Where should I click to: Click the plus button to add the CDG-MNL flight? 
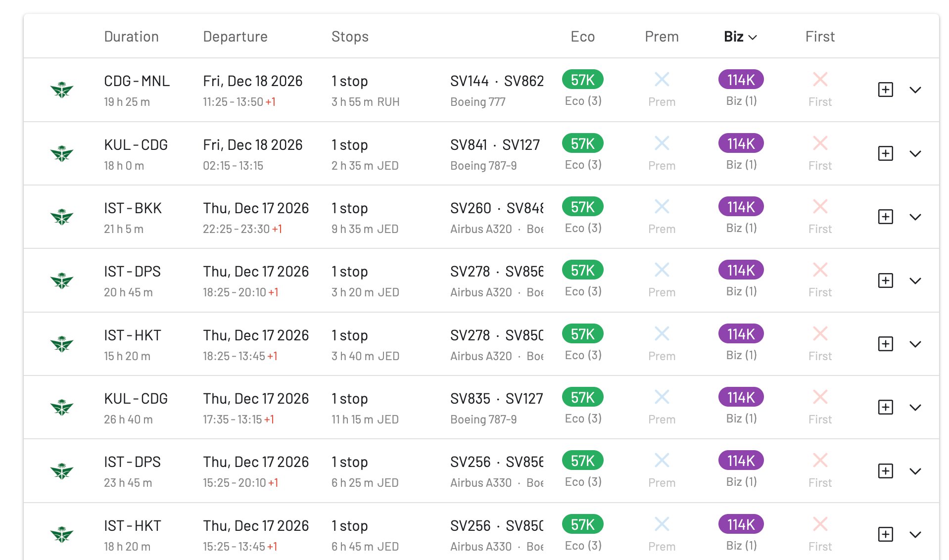tap(885, 90)
